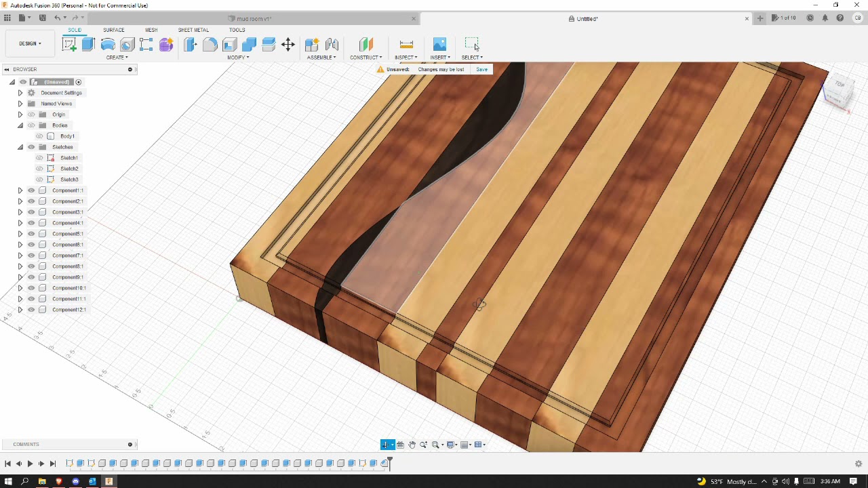Toggle visibility of Sketch2
The height and width of the screenshot is (488, 868).
[39, 169]
